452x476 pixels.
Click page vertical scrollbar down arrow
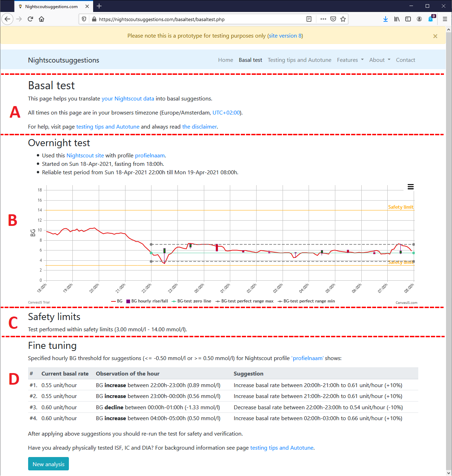pos(448,473)
